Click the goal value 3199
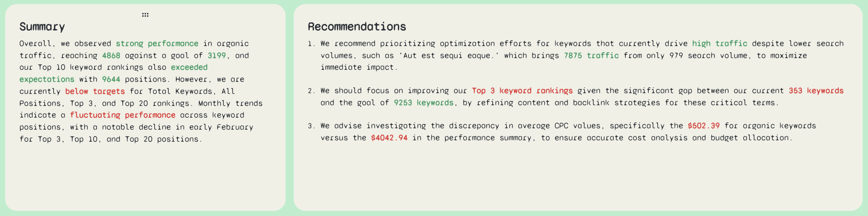868x216 pixels. point(216,56)
